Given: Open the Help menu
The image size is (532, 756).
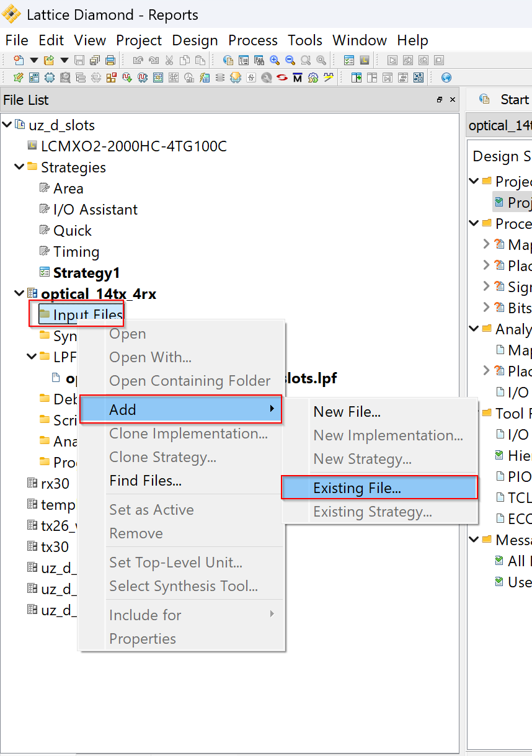Looking at the screenshot, I should click(413, 40).
